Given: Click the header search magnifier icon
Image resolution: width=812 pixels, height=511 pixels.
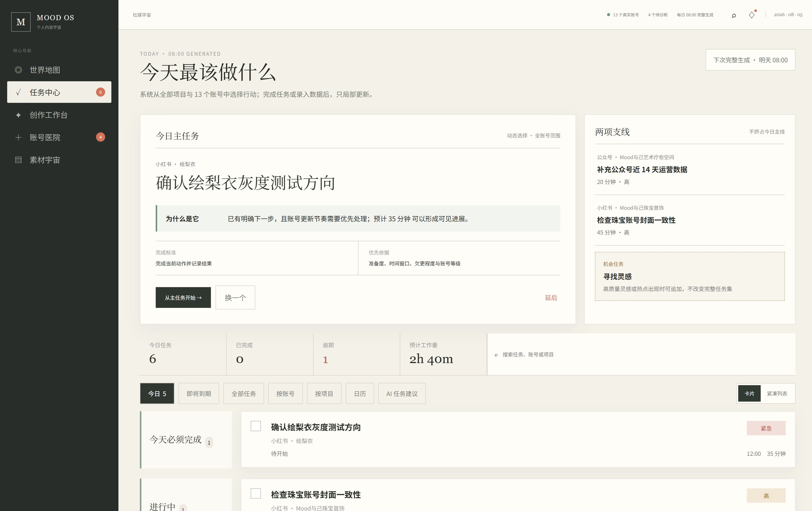Looking at the screenshot, I should (733, 15).
